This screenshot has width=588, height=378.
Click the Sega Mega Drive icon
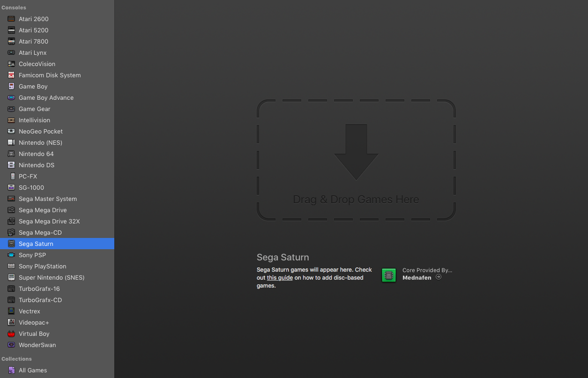coord(11,210)
